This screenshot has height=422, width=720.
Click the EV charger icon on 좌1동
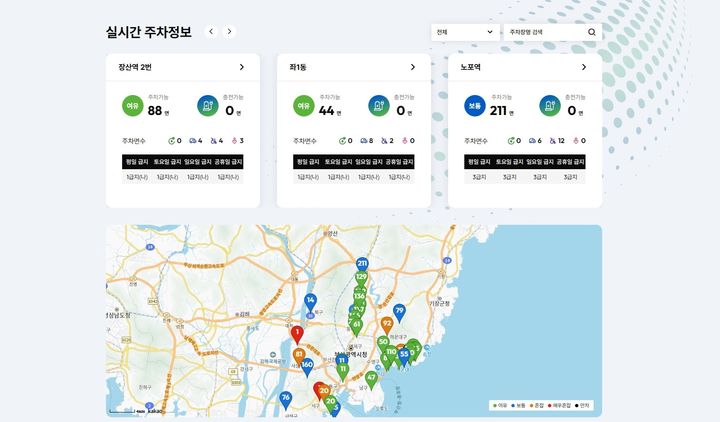pos(379,106)
